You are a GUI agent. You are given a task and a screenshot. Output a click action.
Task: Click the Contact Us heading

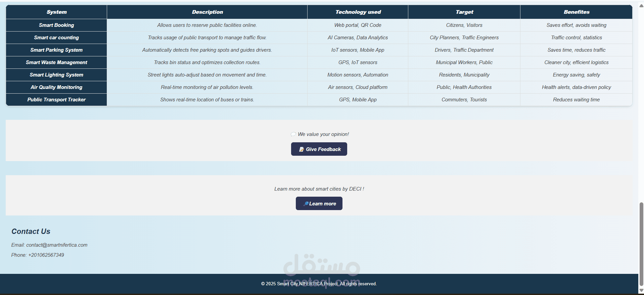pyautogui.click(x=31, y=232)
